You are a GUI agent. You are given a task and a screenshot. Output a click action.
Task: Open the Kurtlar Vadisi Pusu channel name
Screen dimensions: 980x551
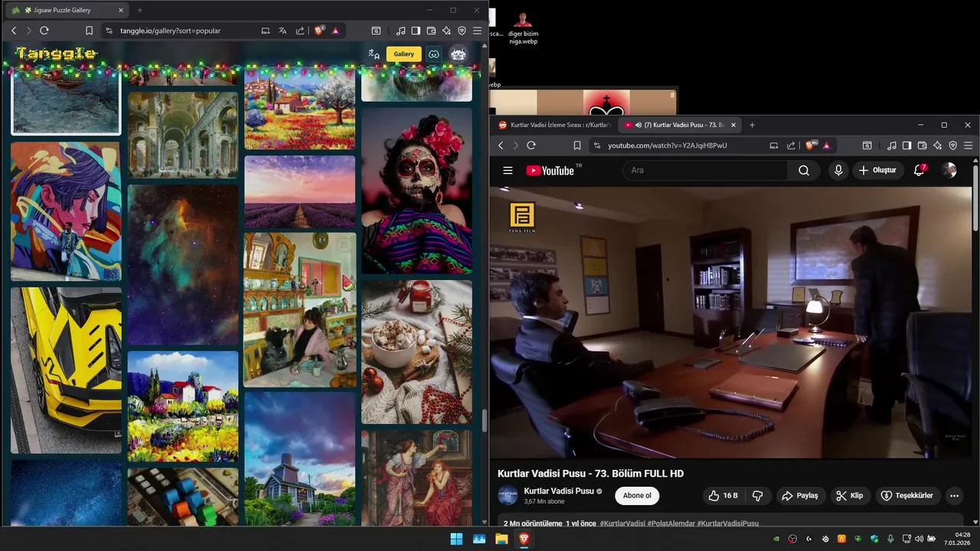(559, 491)
